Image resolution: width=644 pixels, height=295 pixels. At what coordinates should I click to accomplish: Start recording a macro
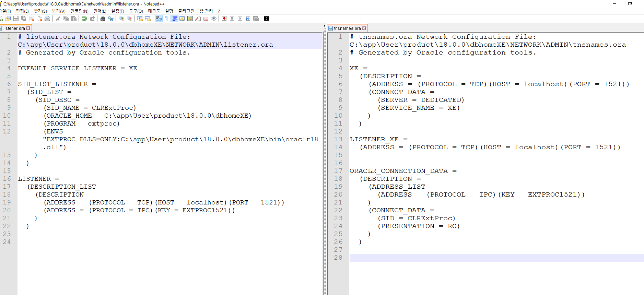[224, 19]
